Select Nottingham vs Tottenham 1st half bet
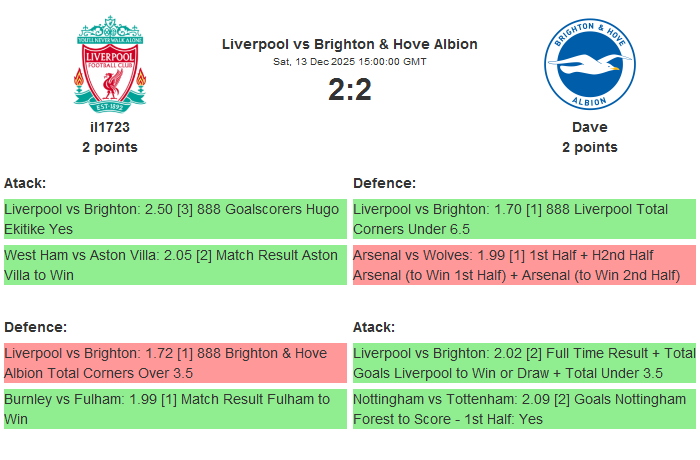 pos(524,409)
